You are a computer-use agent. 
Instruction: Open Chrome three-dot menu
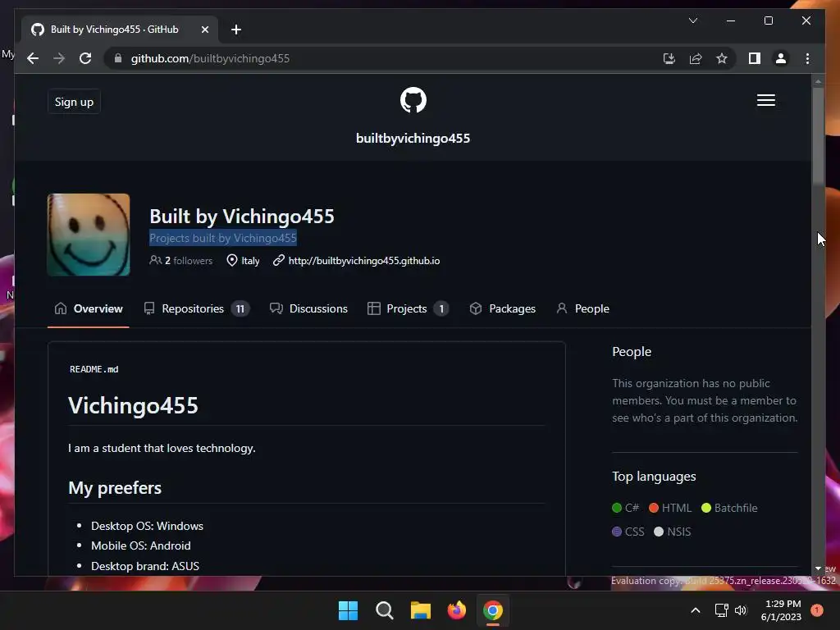click(807, 58)
